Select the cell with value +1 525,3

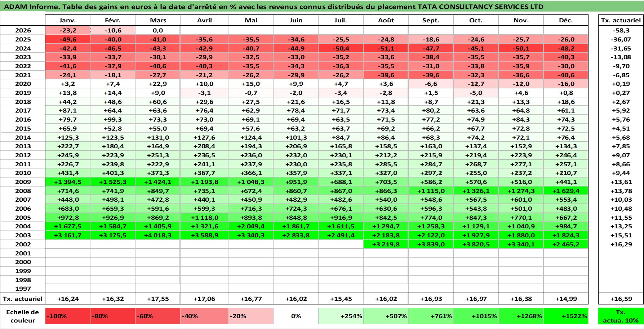click(x=113, y=182)
